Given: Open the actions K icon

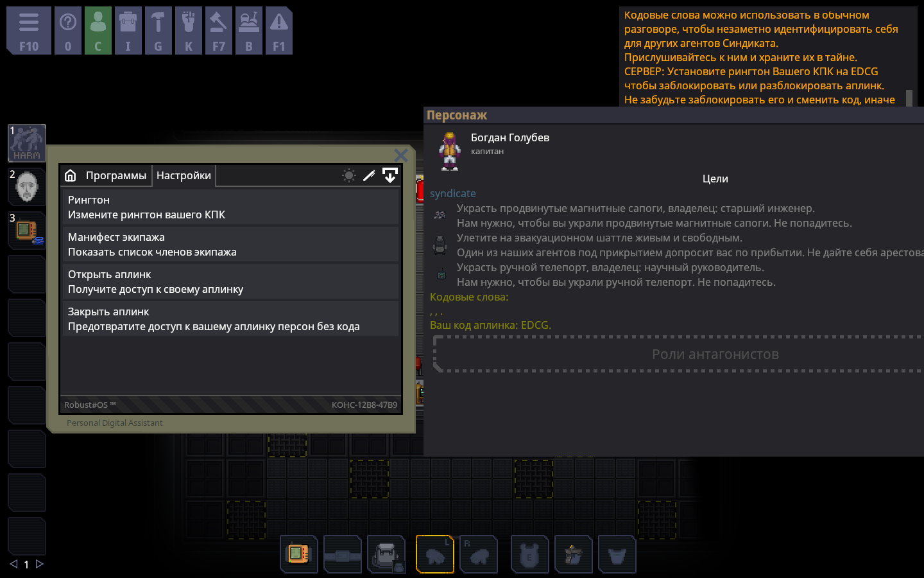Looking at the screenshot, I should point(189,31).
